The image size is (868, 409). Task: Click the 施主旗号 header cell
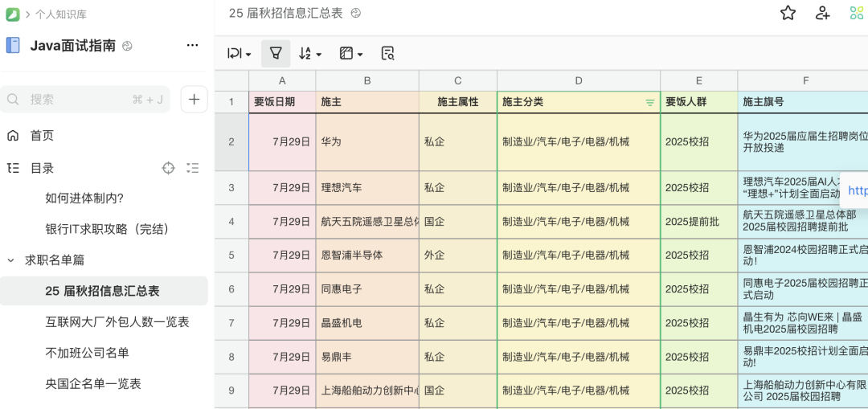pos(803,102)
